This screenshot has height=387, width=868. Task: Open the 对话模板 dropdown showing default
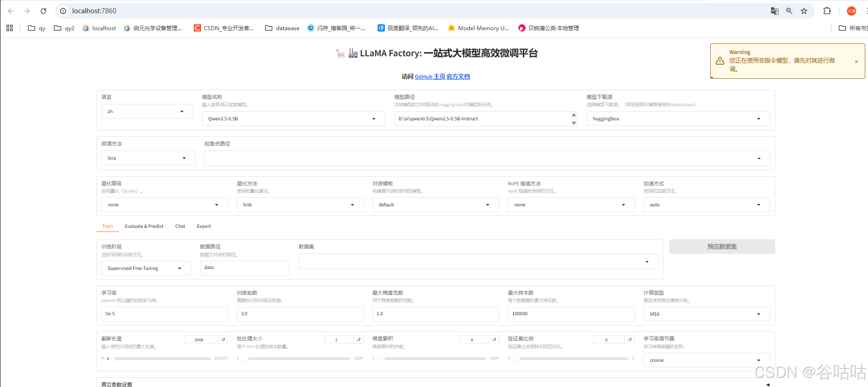pyautogui.click(x=436, y=204)
